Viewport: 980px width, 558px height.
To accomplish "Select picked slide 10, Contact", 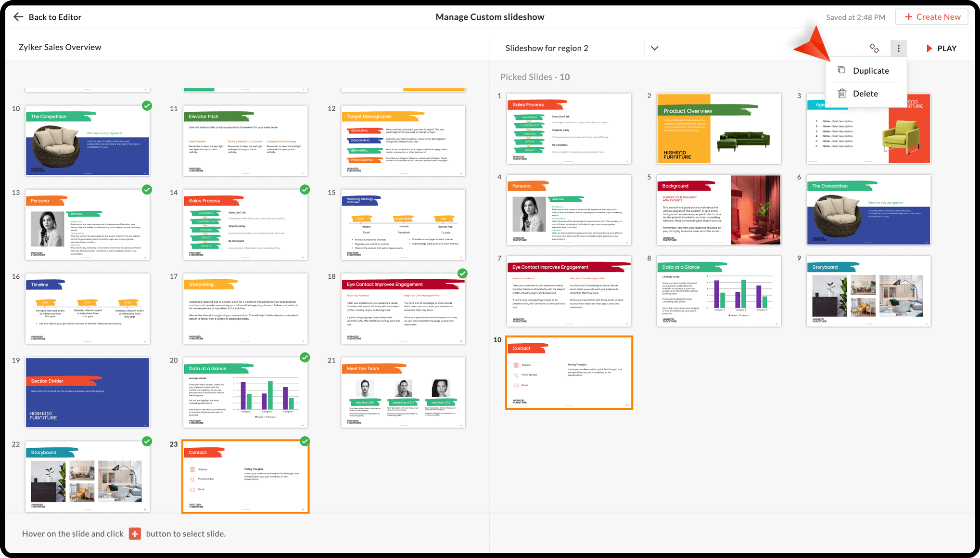I will click(x=569, y=373).
